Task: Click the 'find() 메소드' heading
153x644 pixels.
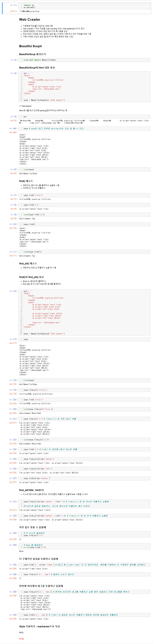Action: pos(26,181)
